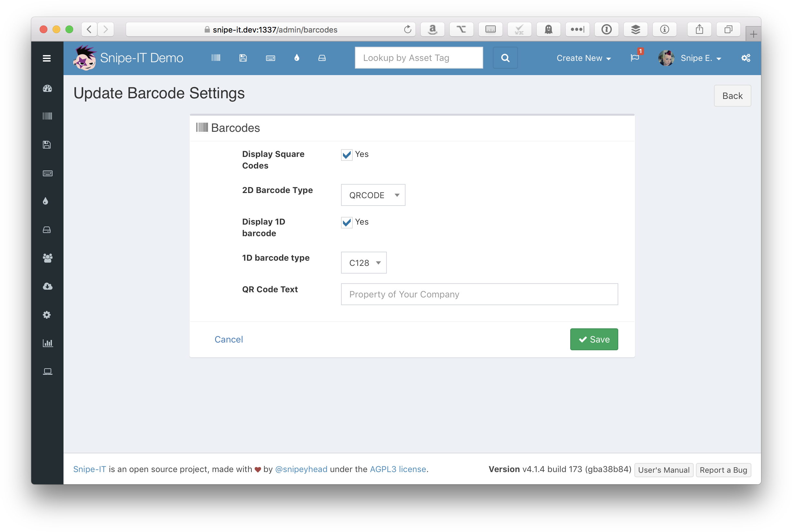Open admin settings gears icon in header
The width and height of the screenshot is (792, 532).
pos(745,58)
